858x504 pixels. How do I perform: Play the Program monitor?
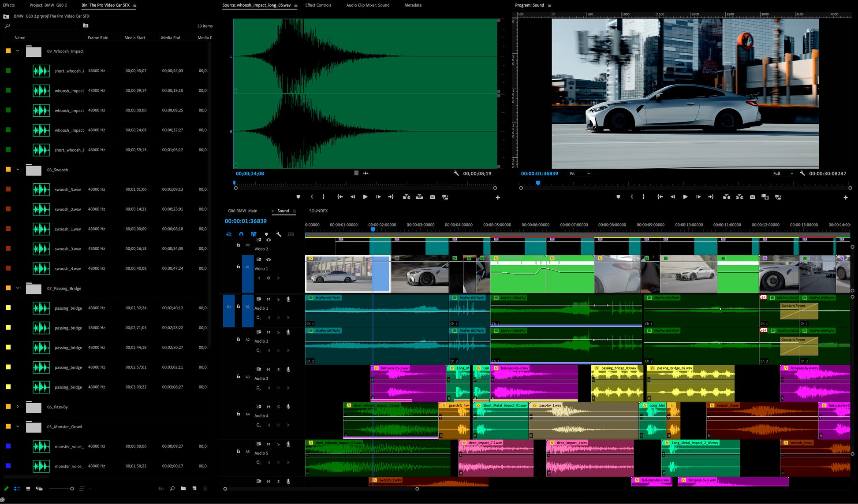point(685,197)
